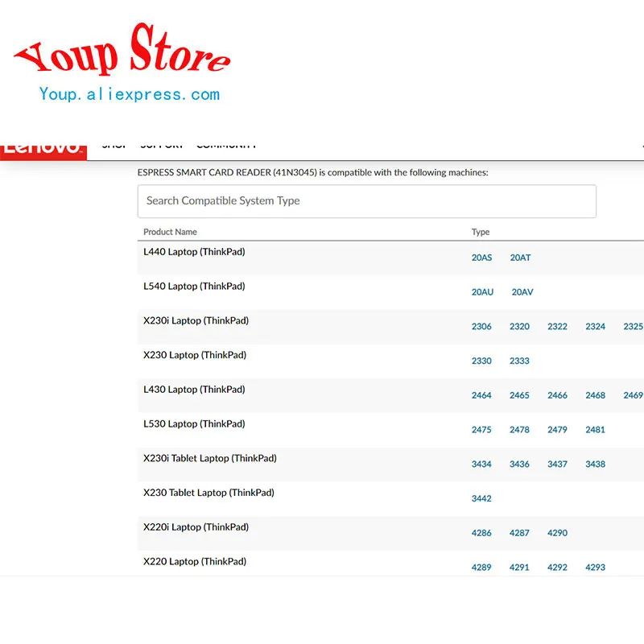Open type 4289 for X220 Laptop
The image size is (644, 644).
pos(481,568)
